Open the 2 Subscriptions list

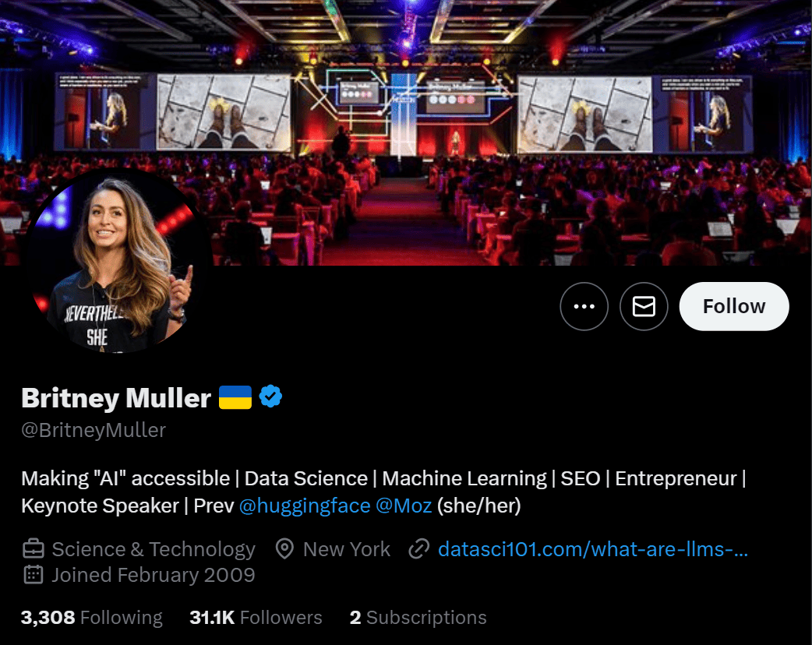coord(418,618)
